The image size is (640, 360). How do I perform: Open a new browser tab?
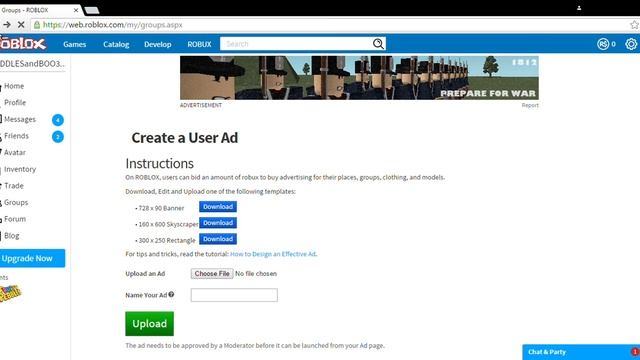point(92,11)
